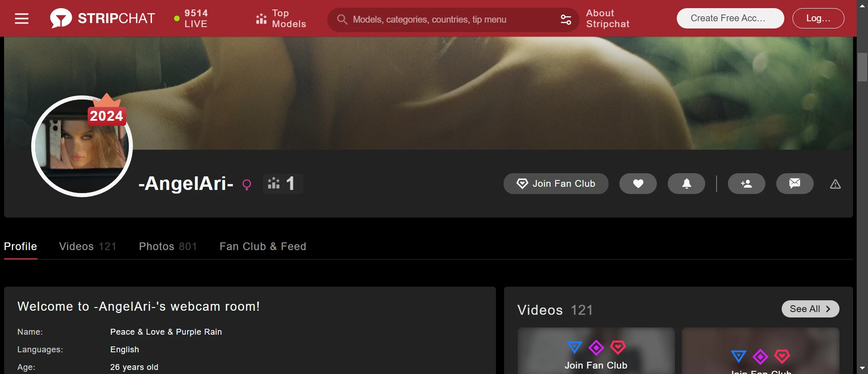Click Create Free Account button
868x374 pixels.
[730, 19]
